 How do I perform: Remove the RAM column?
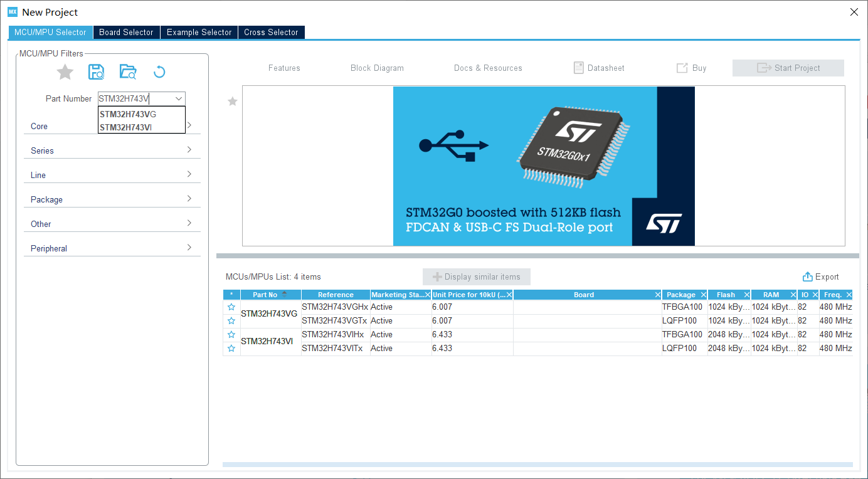click(793, 295)
